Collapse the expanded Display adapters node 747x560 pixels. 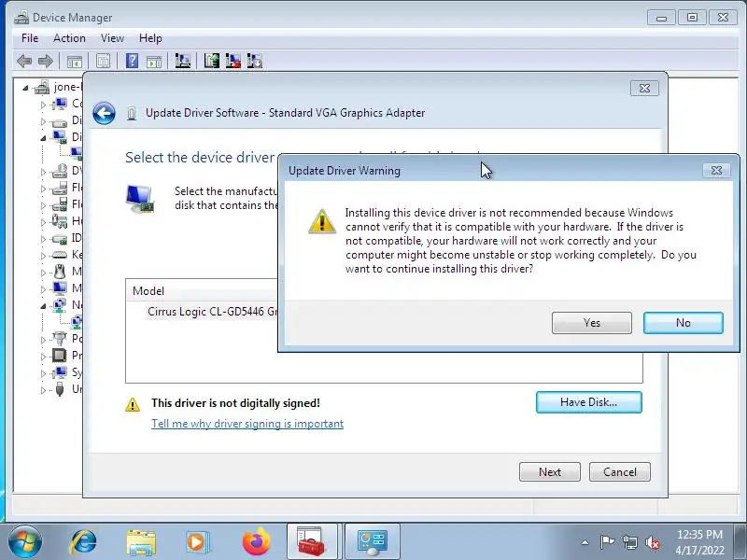point(43,138)
